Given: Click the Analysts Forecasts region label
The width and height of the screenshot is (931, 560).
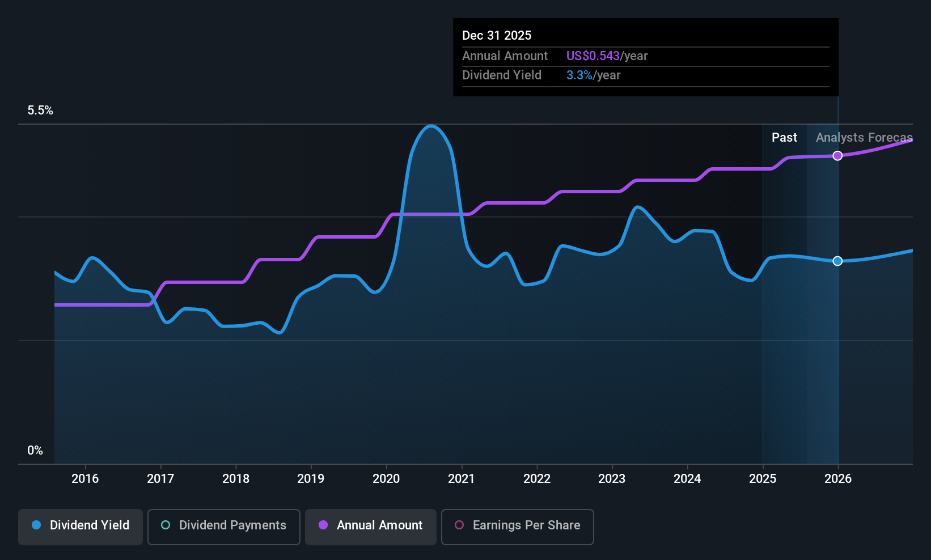Looking at the screenshot, I should [864, 138].
